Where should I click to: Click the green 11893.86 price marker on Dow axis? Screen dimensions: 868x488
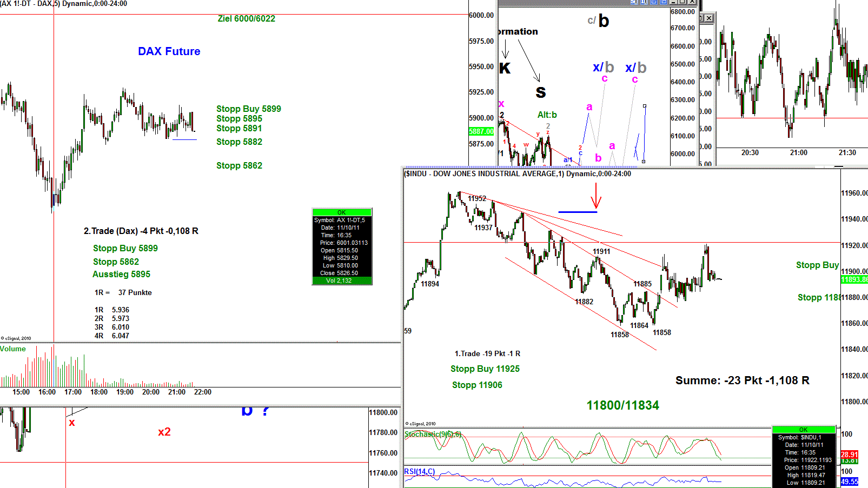pyautogui.click(x=854, y=279)
